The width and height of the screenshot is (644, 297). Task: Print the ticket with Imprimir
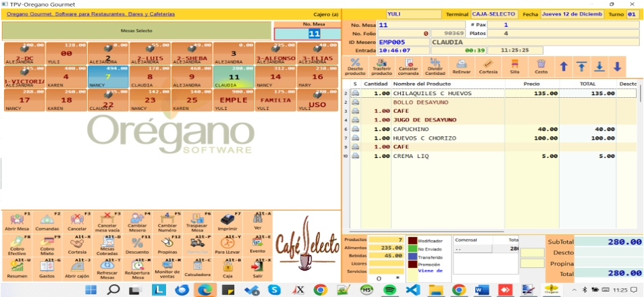[x=227, y=222]
